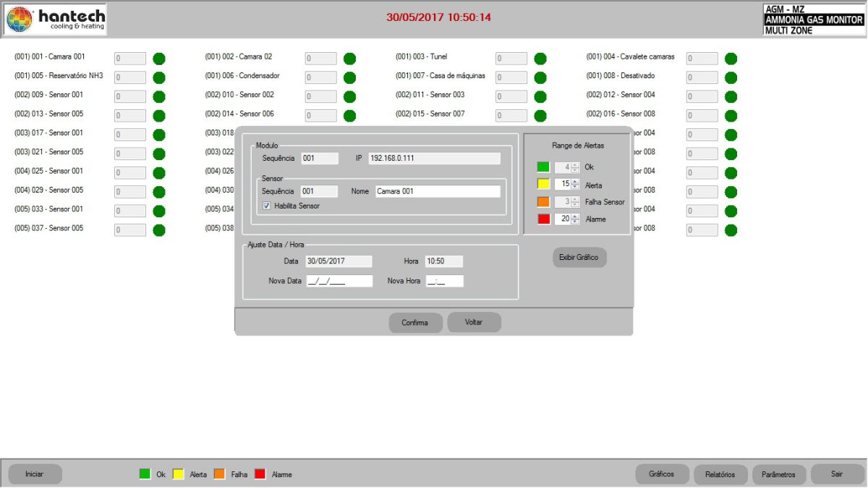Click the hantech logo in the header

tap(56, 20)
